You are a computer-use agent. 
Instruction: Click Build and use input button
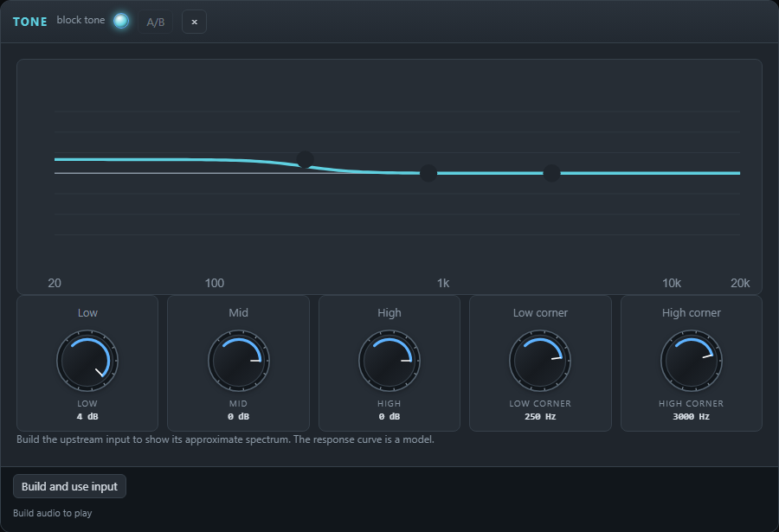[x=69, y=486]
